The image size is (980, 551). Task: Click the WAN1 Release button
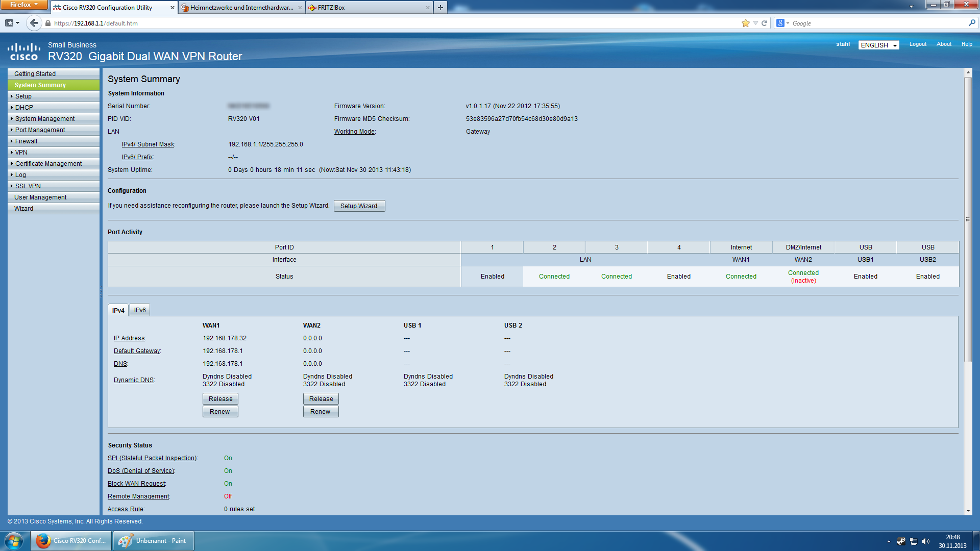click(220, 399)
